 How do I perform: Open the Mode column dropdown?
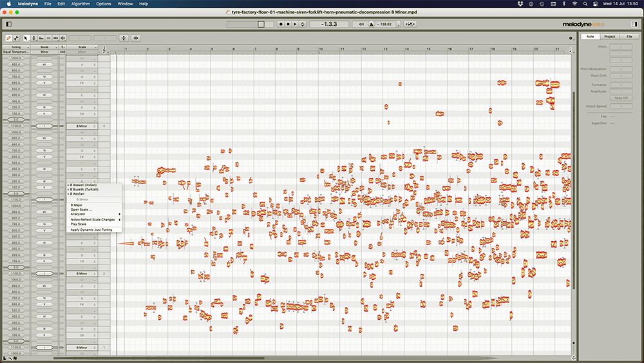pyautogui.click(x=45, y=47)
